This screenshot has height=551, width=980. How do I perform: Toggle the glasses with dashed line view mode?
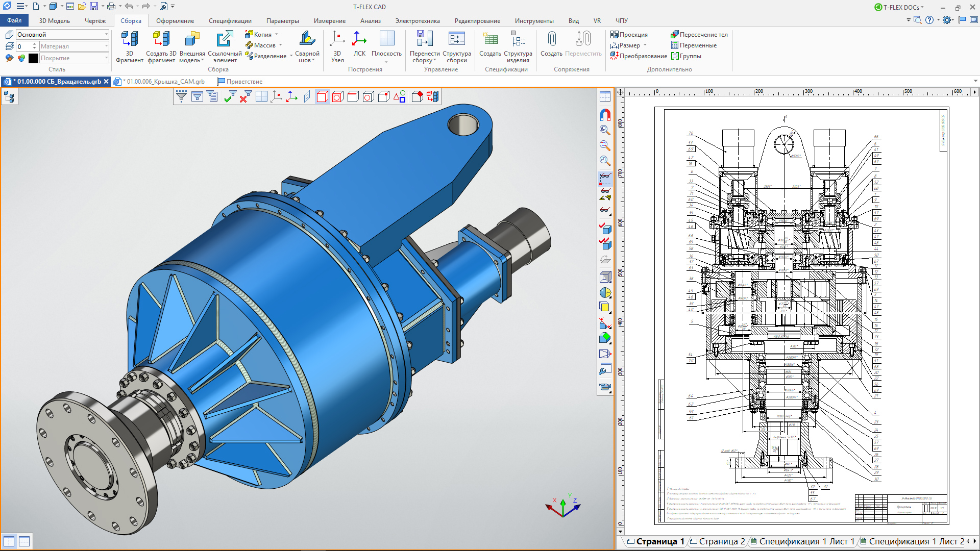pyautogui.click(x=605, y=179)
